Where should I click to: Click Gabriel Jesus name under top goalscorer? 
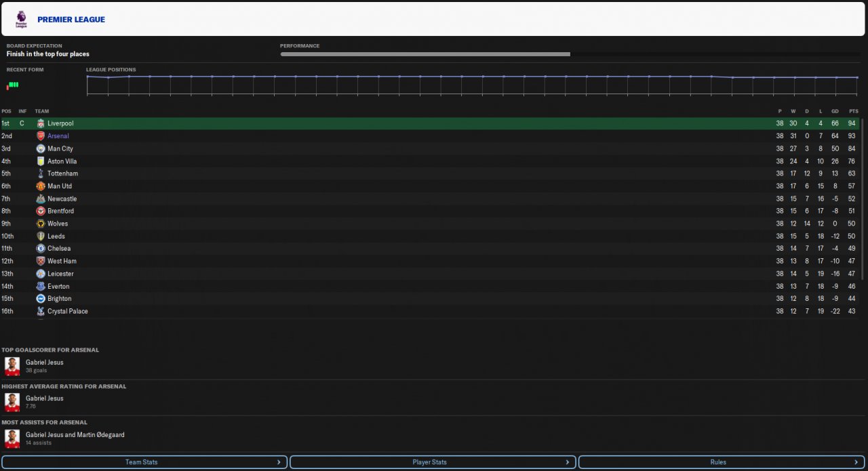coord(45,363)
